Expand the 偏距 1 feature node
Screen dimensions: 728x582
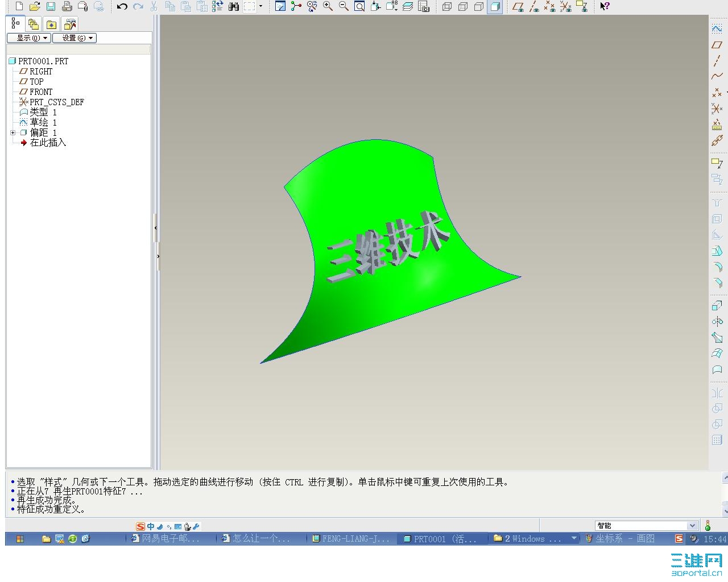(x=13, y=132)
